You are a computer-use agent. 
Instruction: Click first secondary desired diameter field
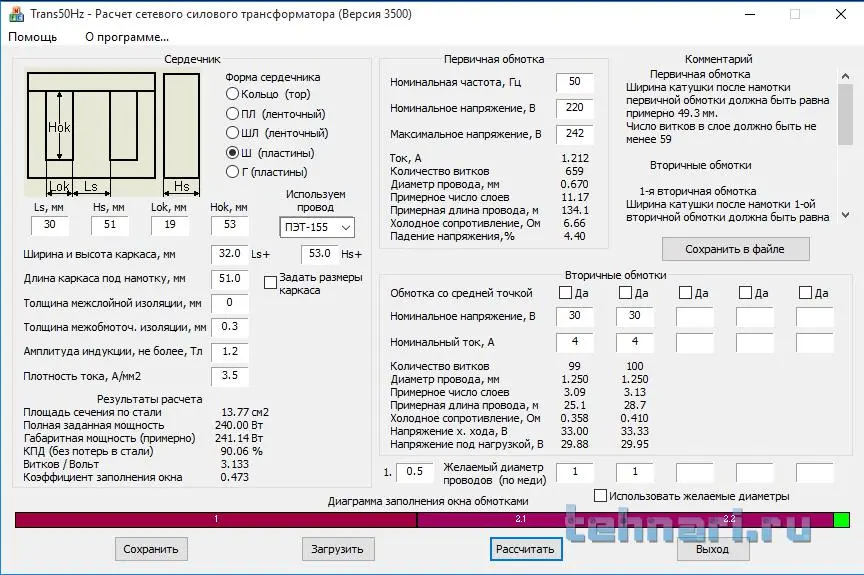pos(575,472)
